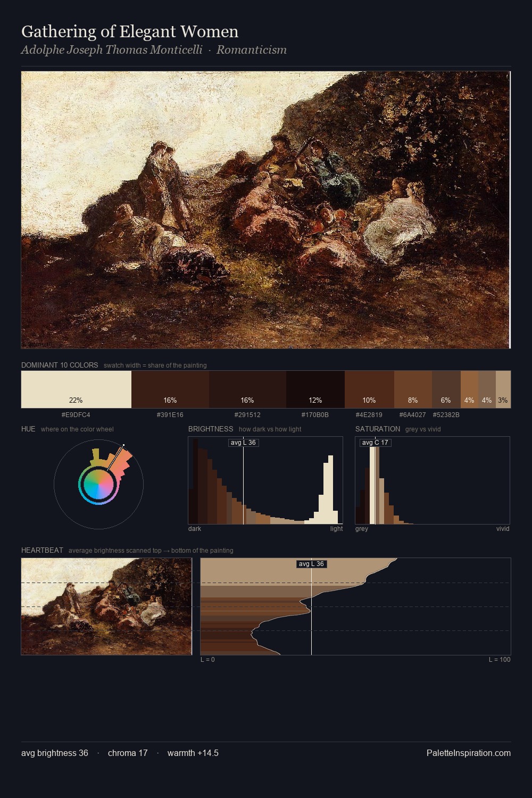Click the 'L = 100' axis label
The width and height of the screenshot is (532, 798).
[x=500, y=660]
